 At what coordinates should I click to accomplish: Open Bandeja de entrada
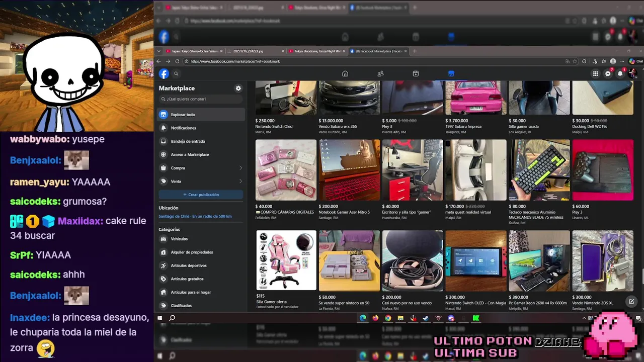point(201,141)
